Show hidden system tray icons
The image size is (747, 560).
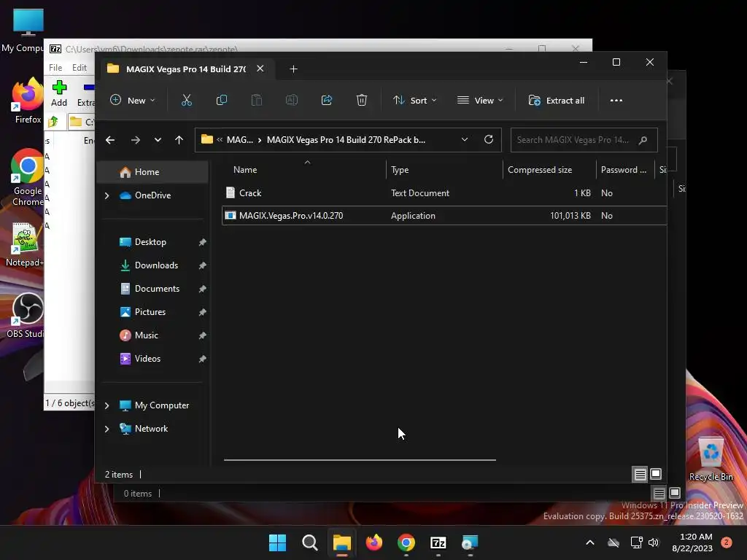(589, 542)
